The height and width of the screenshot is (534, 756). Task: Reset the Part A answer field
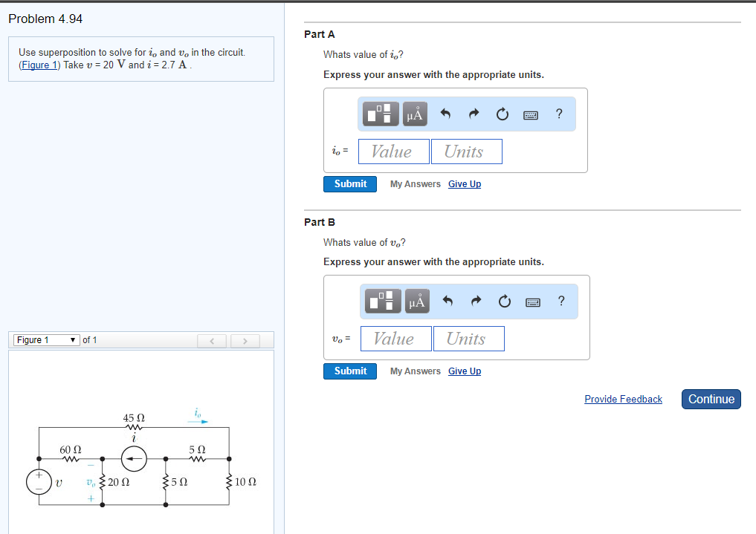pos(502,113)
